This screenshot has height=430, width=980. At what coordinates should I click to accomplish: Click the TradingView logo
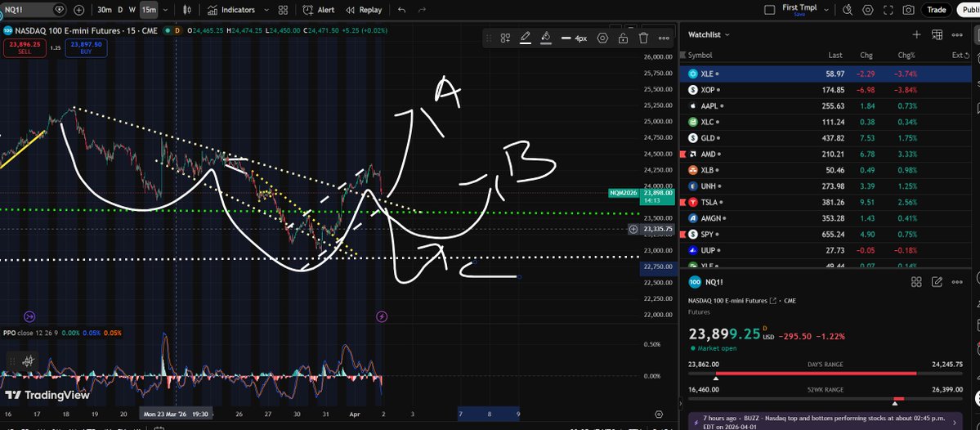(x=47, y=395)
